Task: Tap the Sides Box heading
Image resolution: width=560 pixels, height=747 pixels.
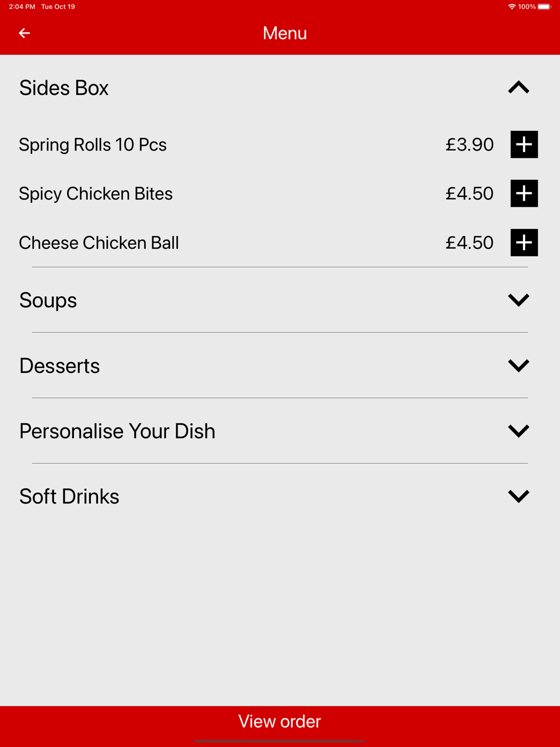Action: pyautogui.click(x=64, y=88)
